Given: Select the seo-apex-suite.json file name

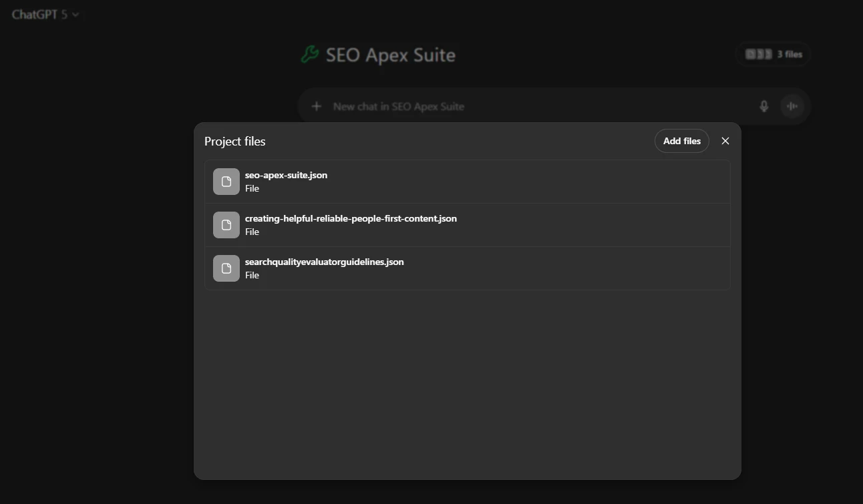Looking at the screenshot, I should [286, 175].
